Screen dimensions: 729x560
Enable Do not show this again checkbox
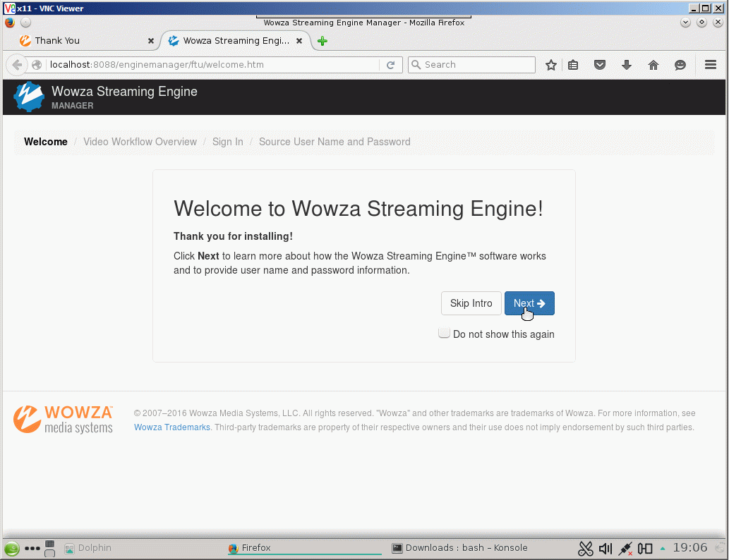click(444, 333)
